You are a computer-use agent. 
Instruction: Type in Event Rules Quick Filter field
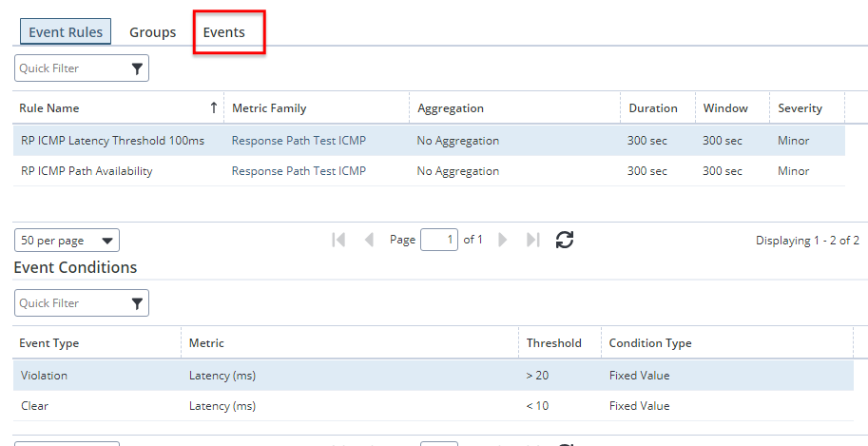(71, 68)
